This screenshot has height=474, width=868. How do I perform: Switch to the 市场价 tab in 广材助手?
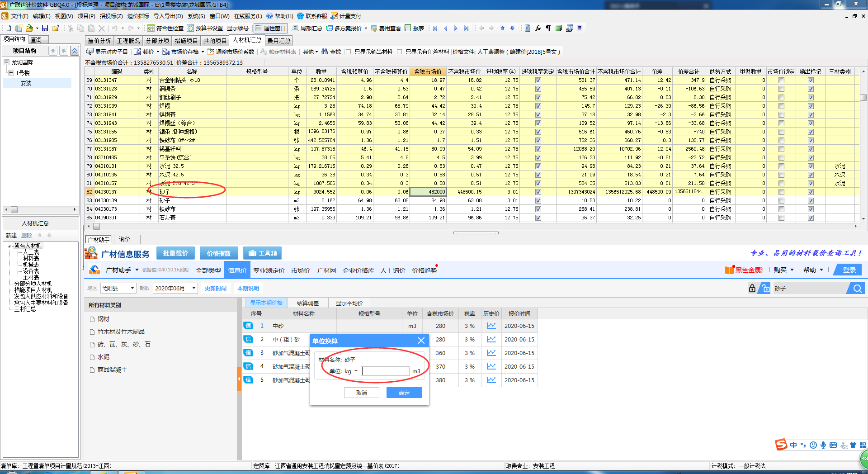pos(301,270)
